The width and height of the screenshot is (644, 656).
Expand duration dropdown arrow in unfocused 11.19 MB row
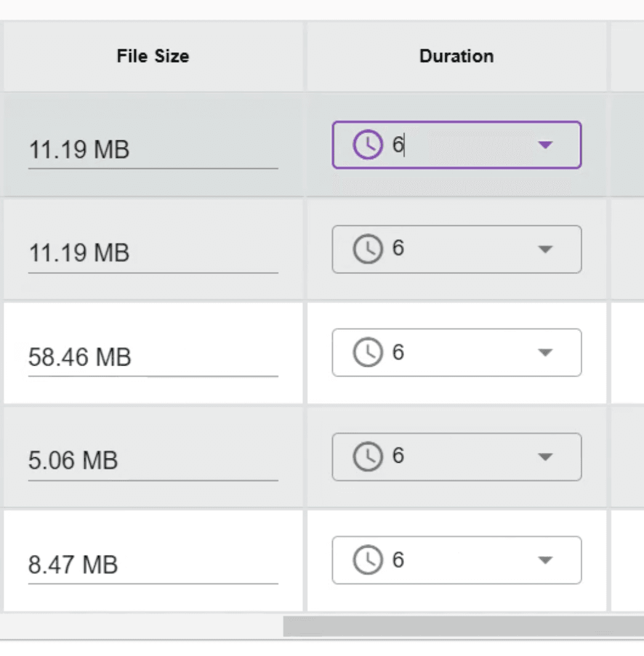point(545,249)
